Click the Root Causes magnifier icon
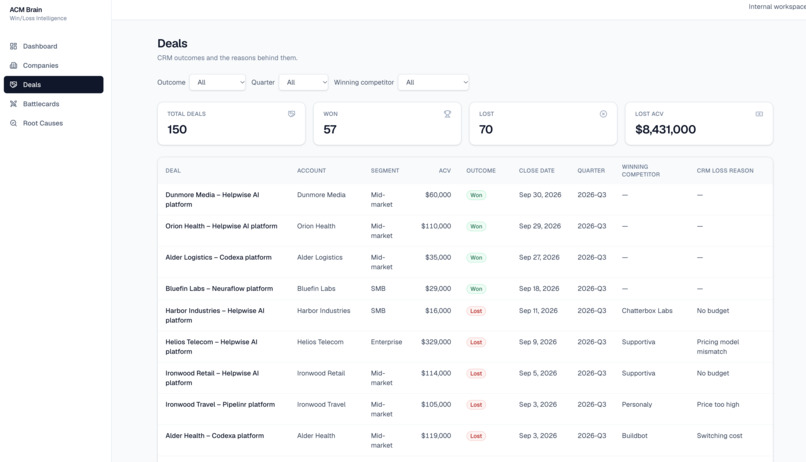The height and width of the screenshot is (462, 806). 13,123
